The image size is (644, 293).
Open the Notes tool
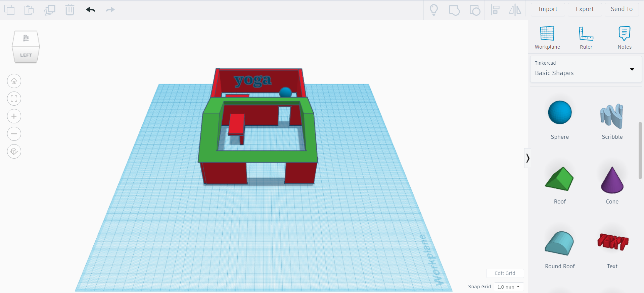click(625, 38)
